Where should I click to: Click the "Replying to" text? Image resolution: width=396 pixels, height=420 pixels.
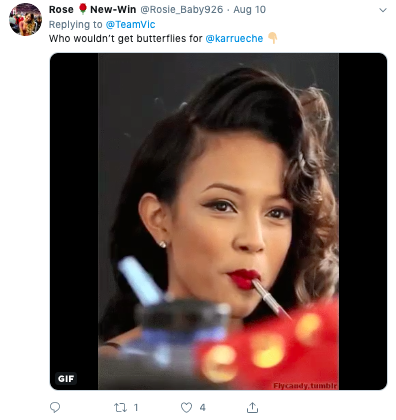point(76,25)
